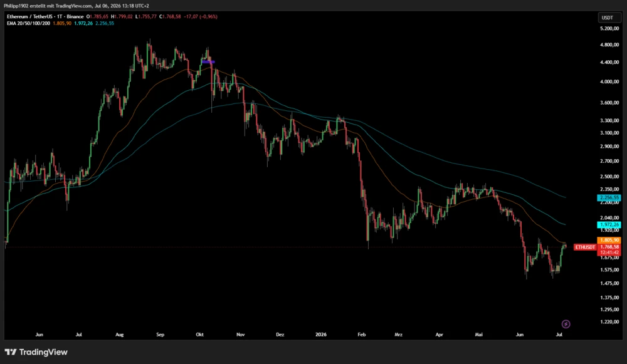
Task: Open the EMA 20/50/100/200 indicator legend
Action: (x=28, y=24)
